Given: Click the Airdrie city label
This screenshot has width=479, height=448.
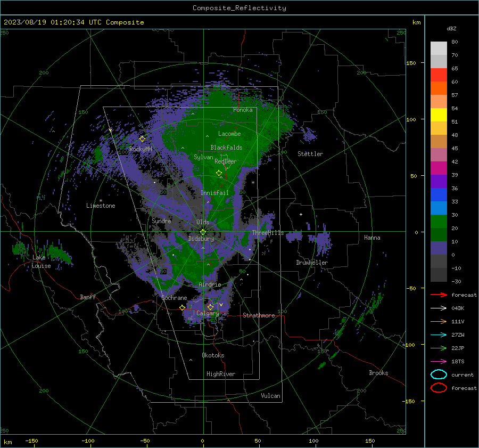Looking at the screenshot, I should [210, 284].
